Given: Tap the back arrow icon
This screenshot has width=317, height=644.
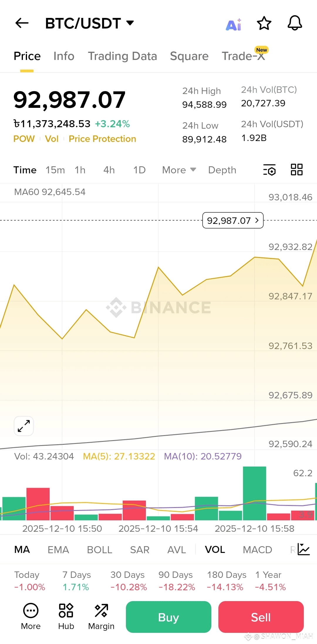Looking at the screenshot, I should click(x=22, y=23).
